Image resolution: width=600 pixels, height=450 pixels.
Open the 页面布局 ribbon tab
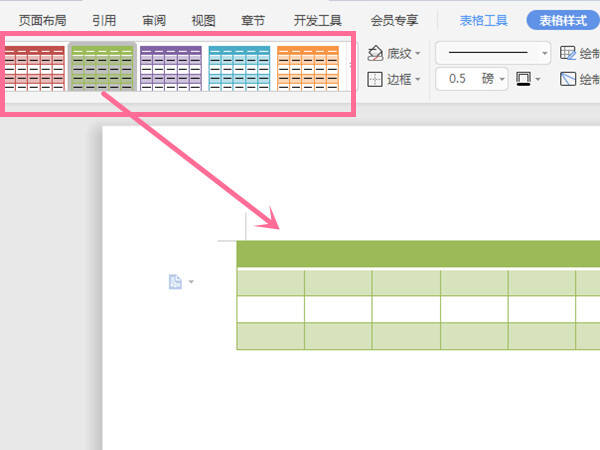tap(42, 20)
